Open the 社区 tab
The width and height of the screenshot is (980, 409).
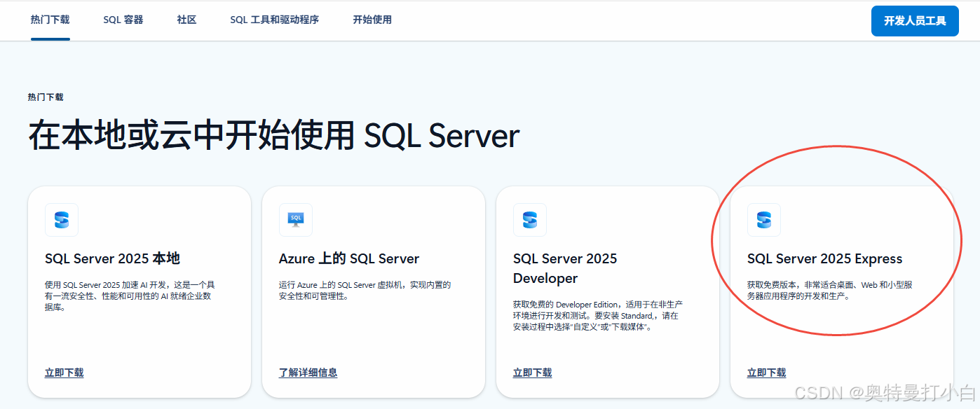[186, 20]
